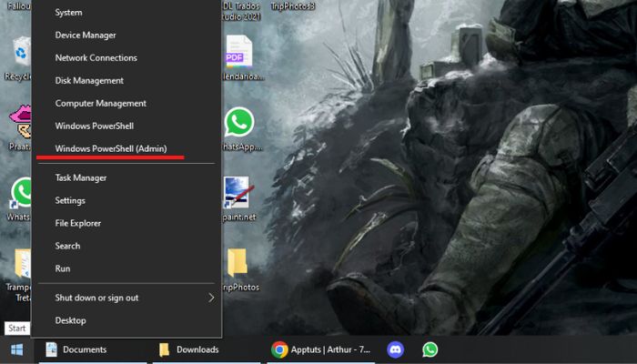Select the paint.net desktop icon
This screenshot has height=364, width=637.
pos(238,193)
